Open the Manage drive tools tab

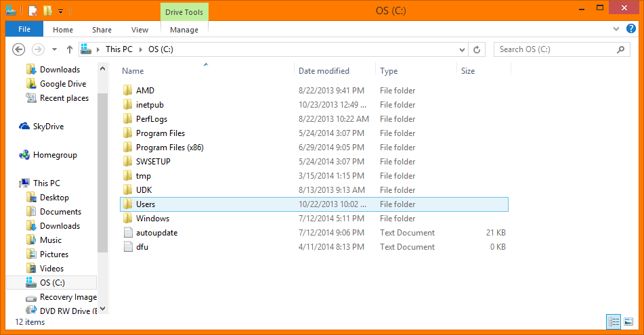[184, 30]
